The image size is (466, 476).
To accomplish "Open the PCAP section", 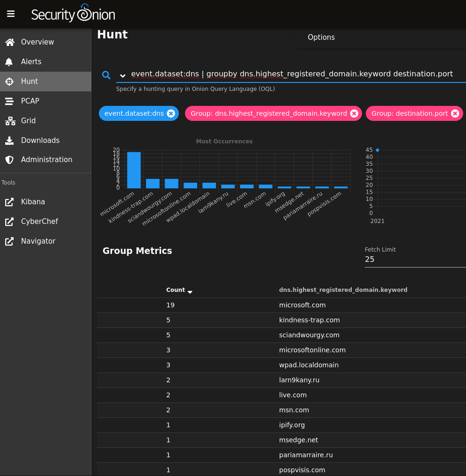I will click(45, 101).
